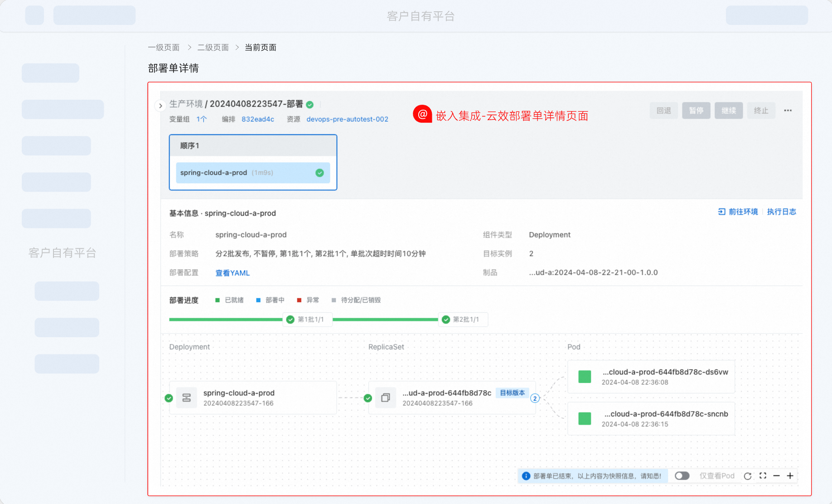Toggle the 仅查看Pod switch

682,476
